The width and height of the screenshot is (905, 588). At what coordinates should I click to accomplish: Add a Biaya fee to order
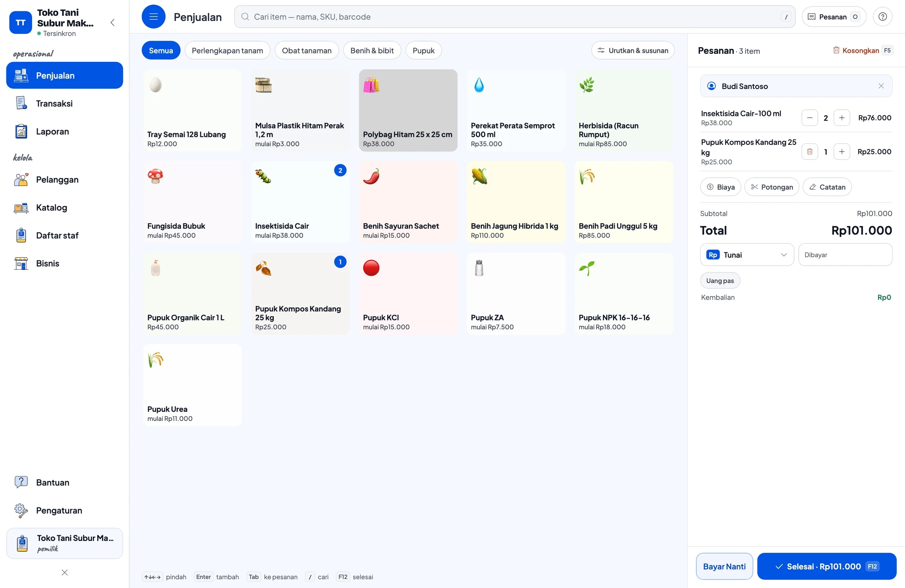[x=720, y=187]
